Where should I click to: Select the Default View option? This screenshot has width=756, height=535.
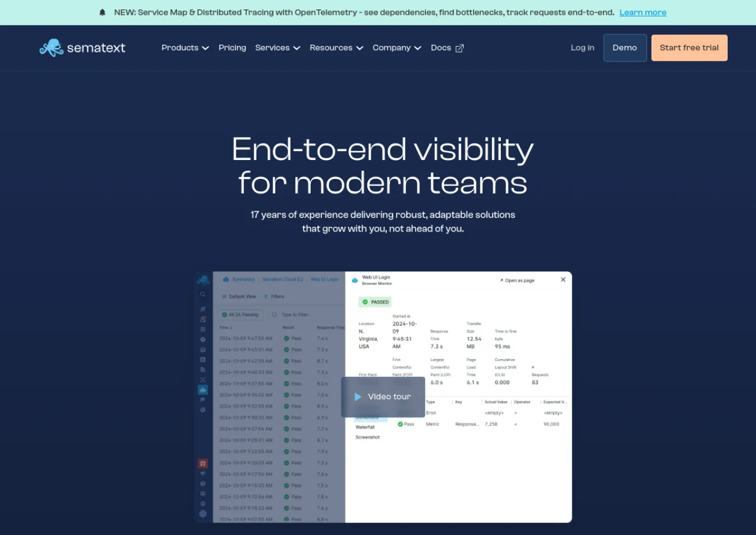(239, 296)
